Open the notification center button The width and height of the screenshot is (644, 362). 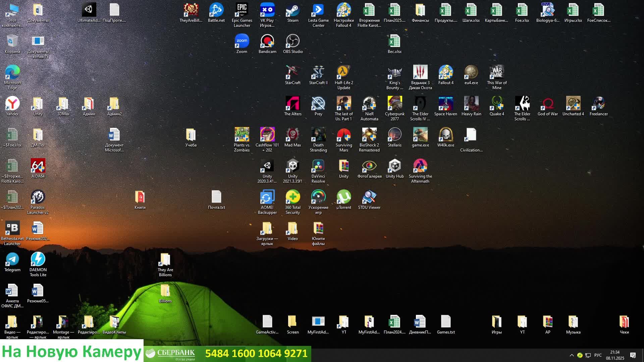pyautogui.click(x=633, y=355)
